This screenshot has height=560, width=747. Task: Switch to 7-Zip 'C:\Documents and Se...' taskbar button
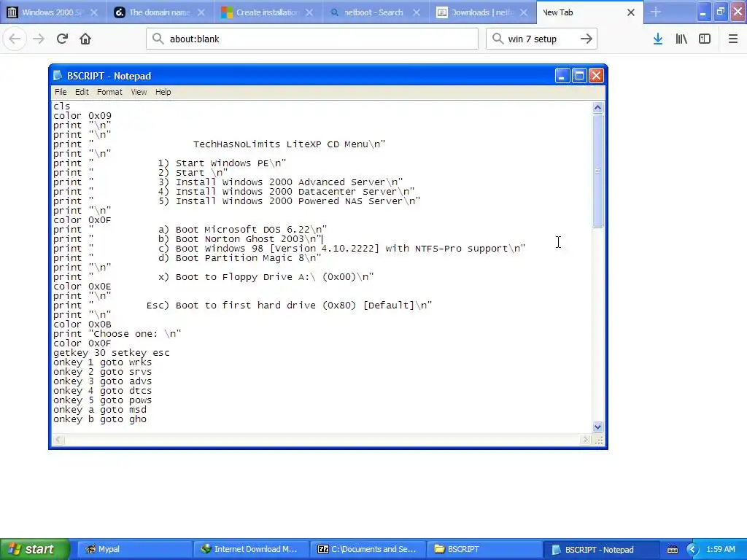367,549
